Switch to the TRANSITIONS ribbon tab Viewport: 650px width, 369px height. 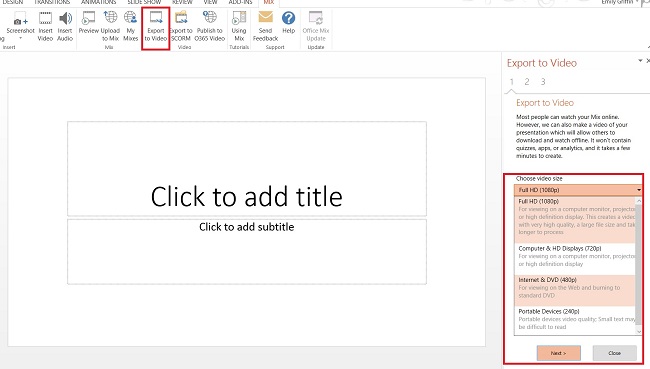(52, 2)
